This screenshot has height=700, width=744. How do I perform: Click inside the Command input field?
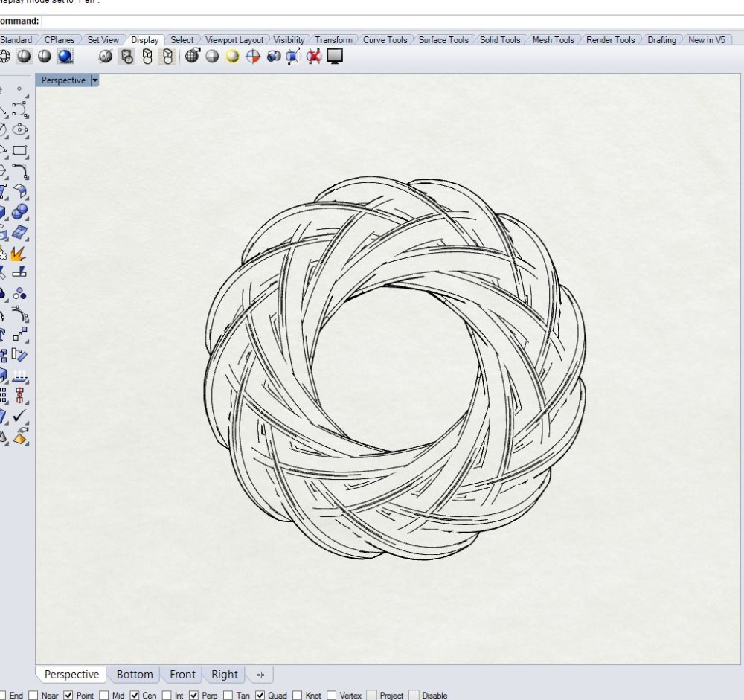tap(393, 21)
